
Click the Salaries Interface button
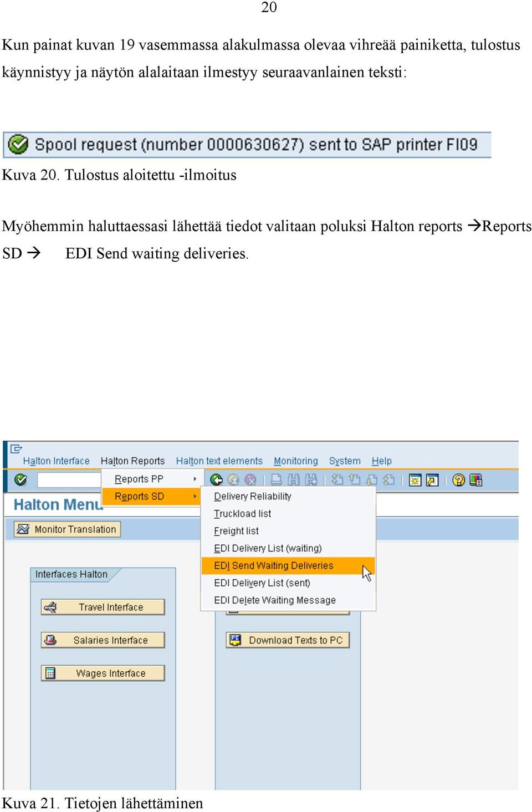[x=103, y=640]
